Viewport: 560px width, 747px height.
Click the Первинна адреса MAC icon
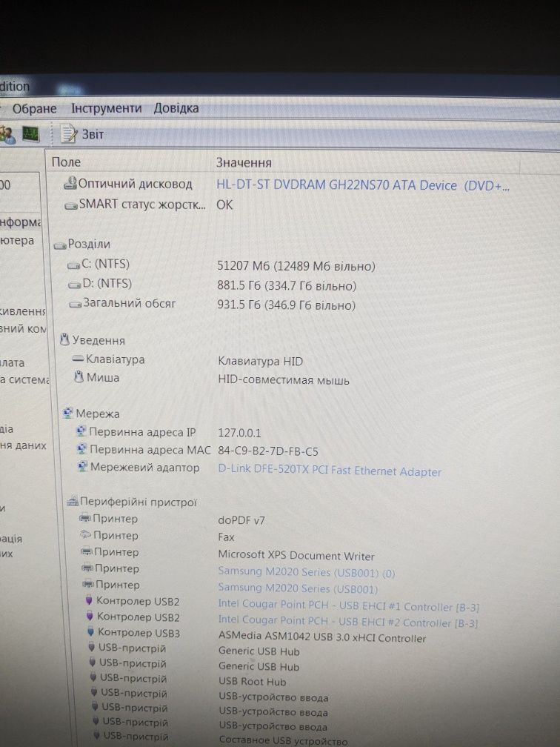[x=82, y=449]
